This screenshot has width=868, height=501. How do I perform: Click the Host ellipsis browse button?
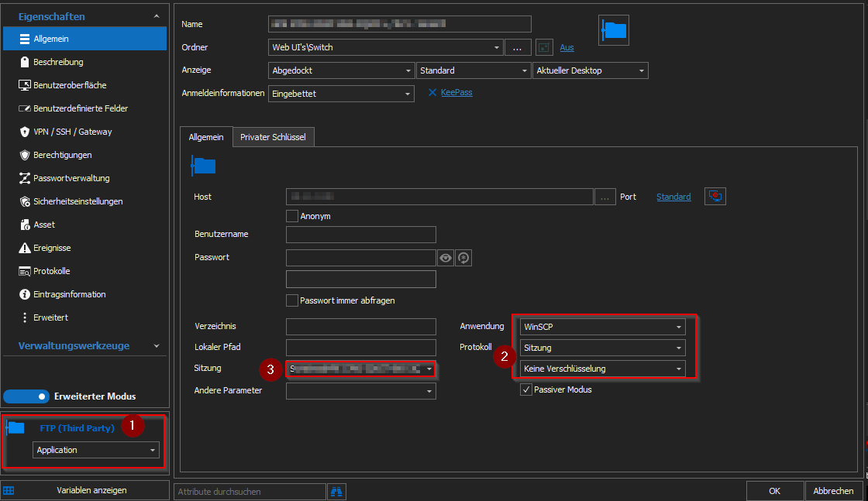coord(605,197)
